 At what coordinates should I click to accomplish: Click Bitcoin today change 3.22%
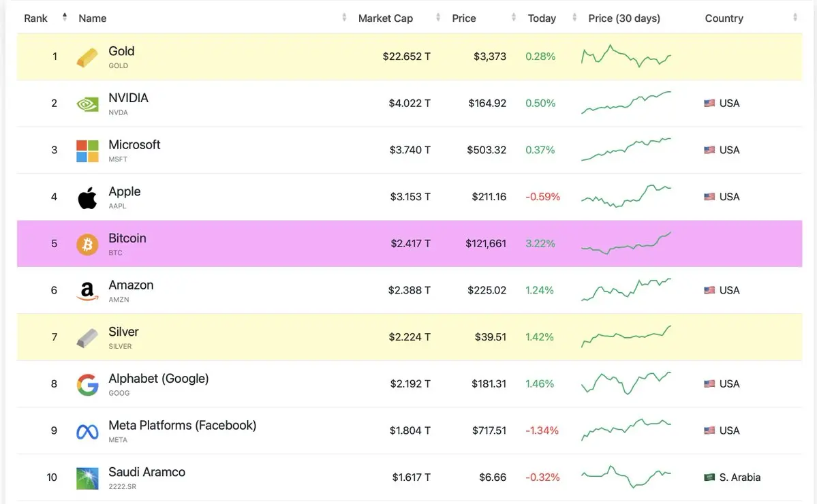coord(540,243)
